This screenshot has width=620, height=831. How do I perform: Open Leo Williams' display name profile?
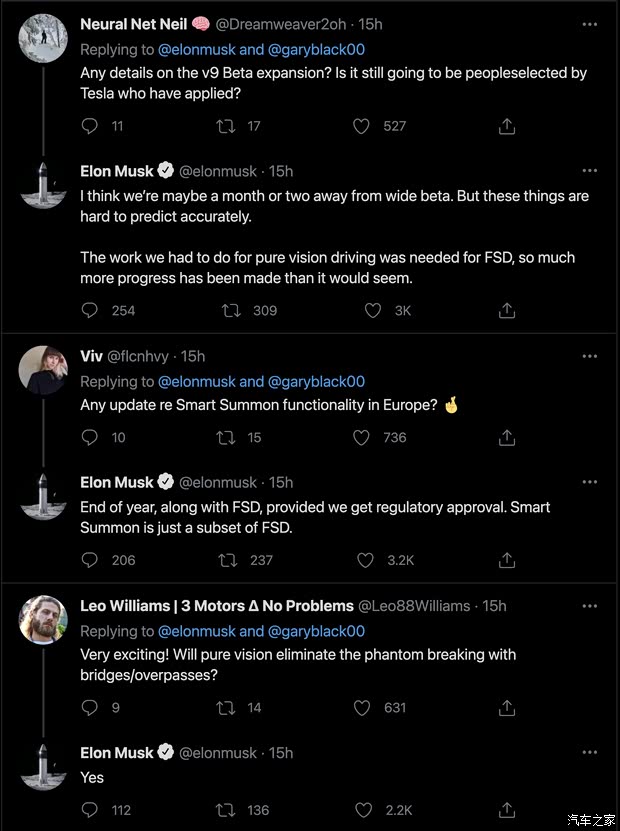(216, 606)
